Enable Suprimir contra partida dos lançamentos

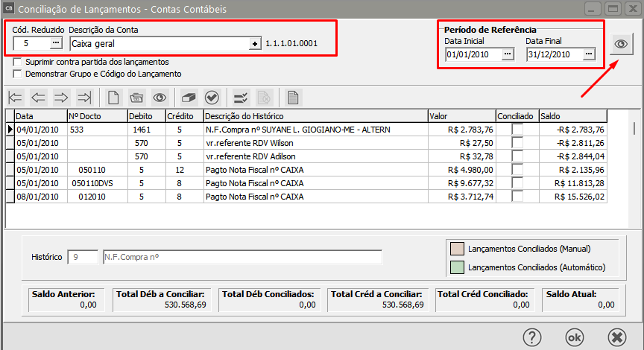(x=18, y=62)
